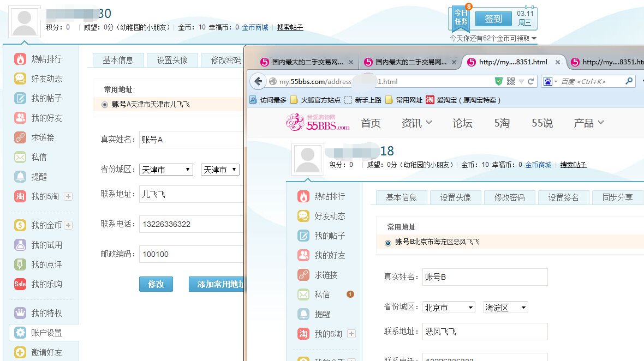Image resolution: width=644 pixels, height=361 pixels.
Task: Open 设置签名 tab in Firefox window
Action: [x=563, y=198]
